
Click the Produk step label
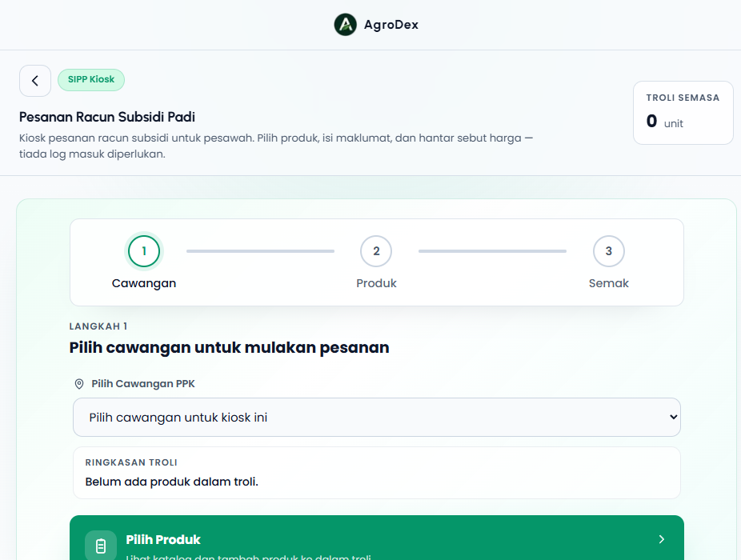pyautogui.click(x=376, y=283)
